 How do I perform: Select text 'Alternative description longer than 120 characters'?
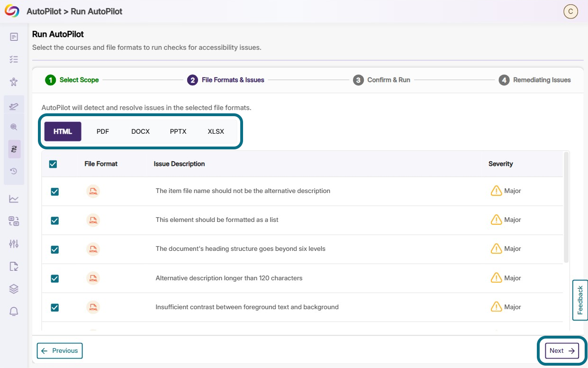[229, 278]
